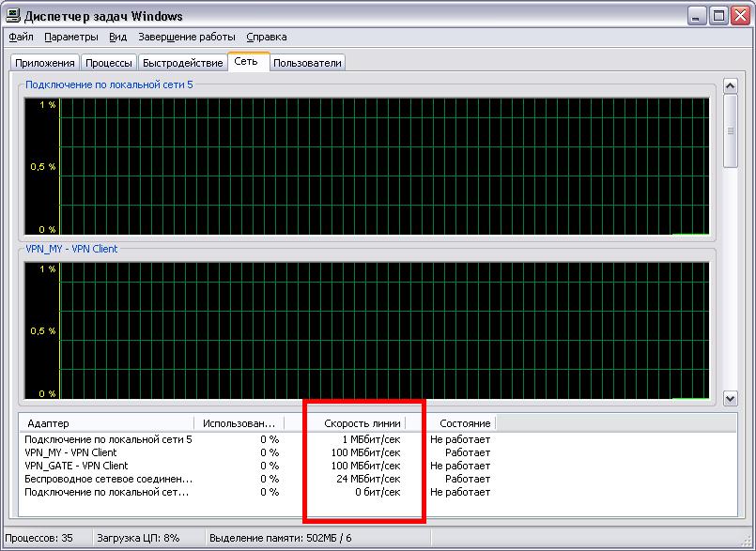Open the Вид menu
The height and width of the screenshot is (551, 756).
(117, 38)
